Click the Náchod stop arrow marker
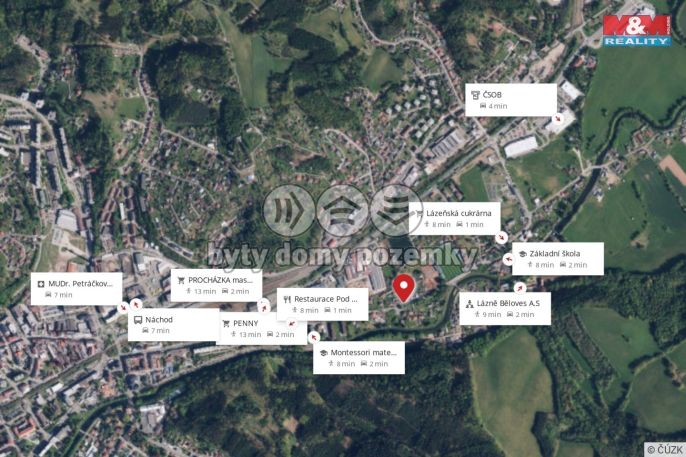 point(136,304)
